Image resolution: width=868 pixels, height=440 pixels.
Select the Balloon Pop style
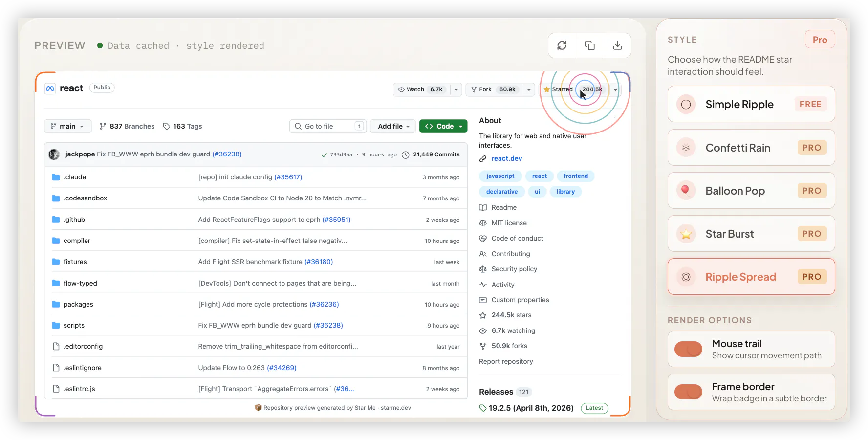[751, 191]
